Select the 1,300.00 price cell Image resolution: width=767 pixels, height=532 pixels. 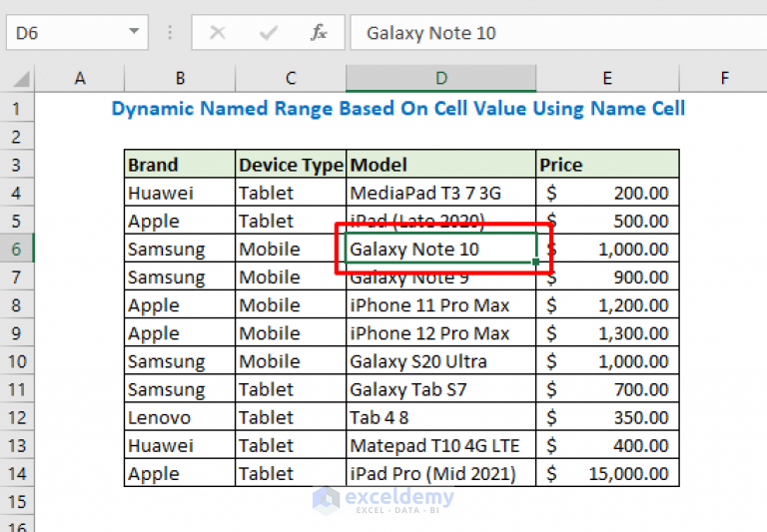tap(607, 333)
